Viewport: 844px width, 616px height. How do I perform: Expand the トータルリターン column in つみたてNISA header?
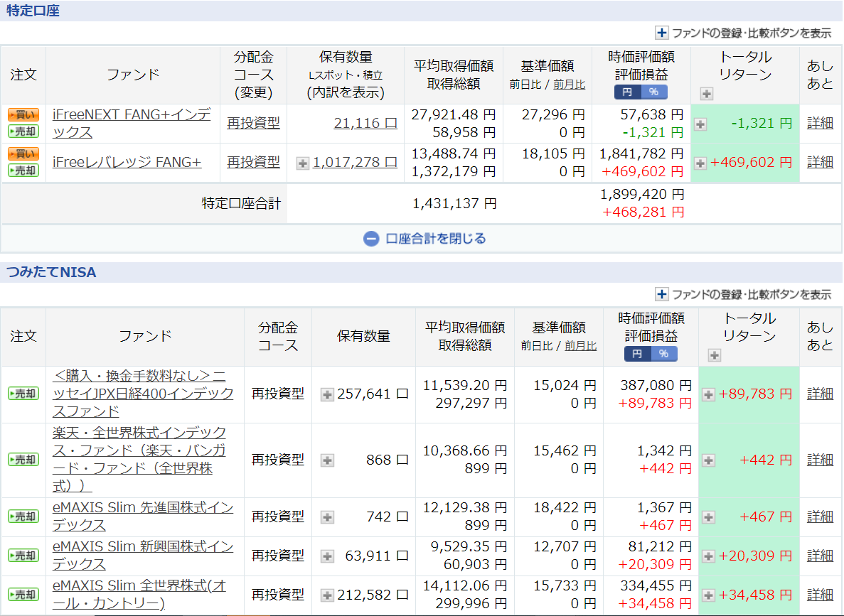[x=715, y=355]
